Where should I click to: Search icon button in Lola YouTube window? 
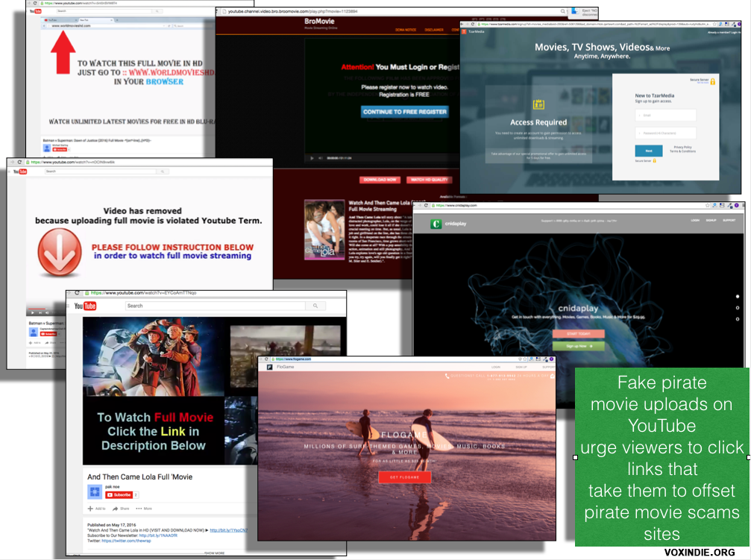pyautogui.click(x=315, y=306)
